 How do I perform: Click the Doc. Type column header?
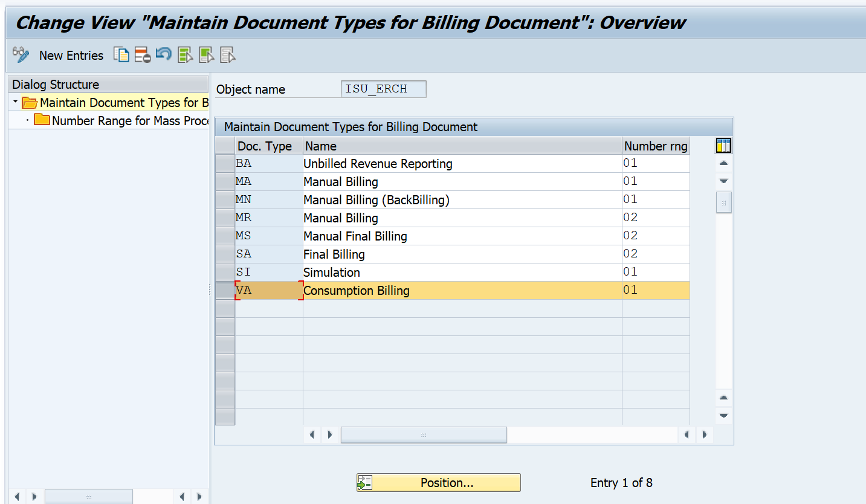point(269,146)
